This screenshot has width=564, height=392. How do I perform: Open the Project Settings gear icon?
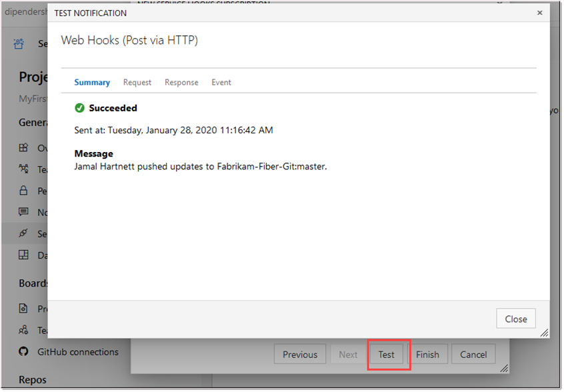[x=18, y=43]
